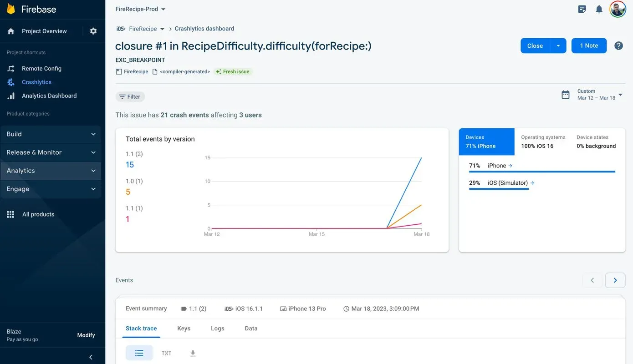This screenshot has height=364, width=633.
Task: Expand the Engage category
Action: point(51,189)
